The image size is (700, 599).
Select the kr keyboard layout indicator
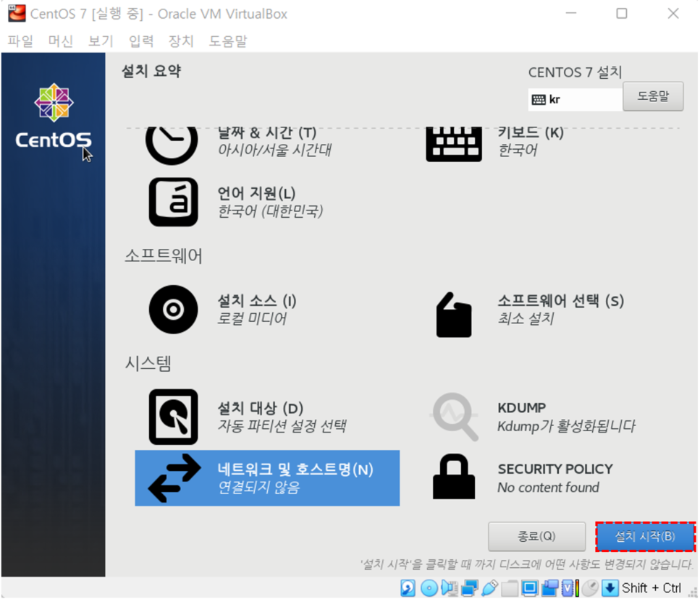575,99
